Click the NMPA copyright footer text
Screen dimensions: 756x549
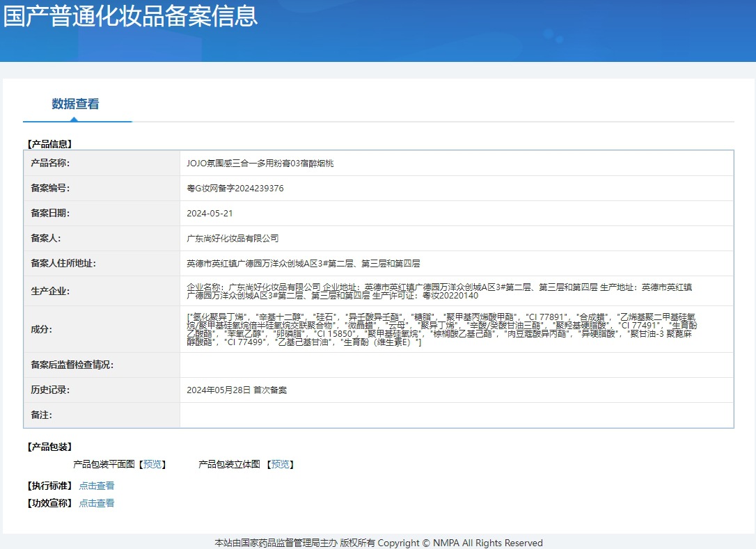(x=379, y=543)
